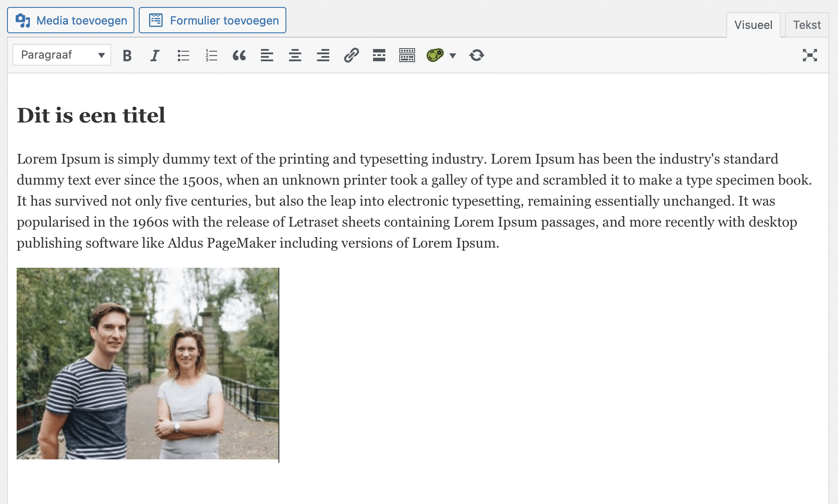Insert a numbered list
Screen dimensions: 838x504
pyautogui.click(x=211, y=56)
